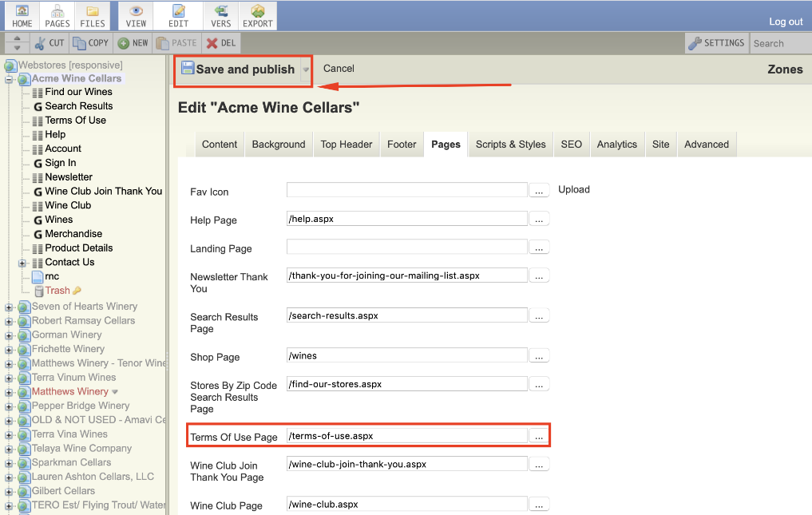Switch to the Background tab
The height and width of the screenshot is (515, 812).
point(279,144)
